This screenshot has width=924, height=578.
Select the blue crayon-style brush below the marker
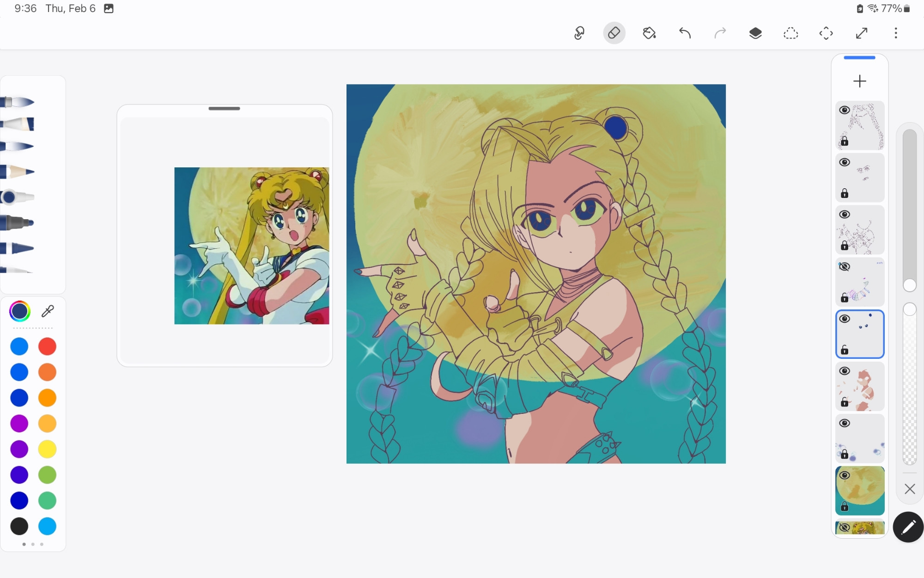coord(18,248)
